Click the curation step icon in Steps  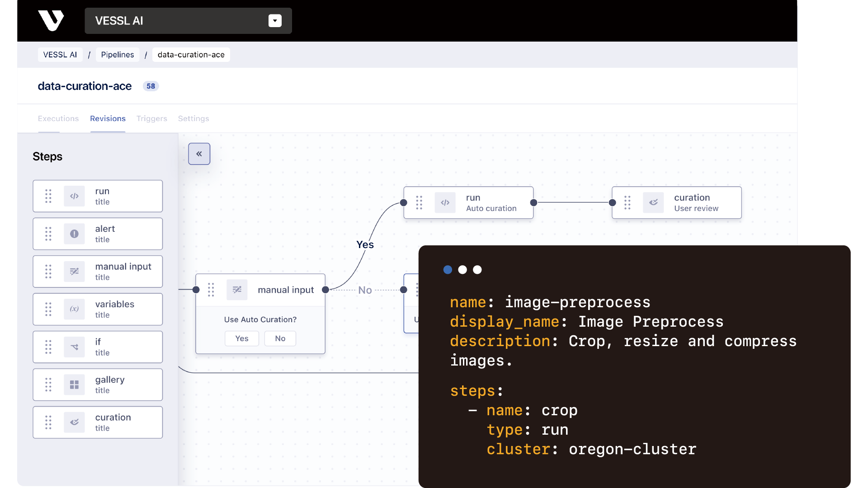pyautogui.click(x=74, y=422)
